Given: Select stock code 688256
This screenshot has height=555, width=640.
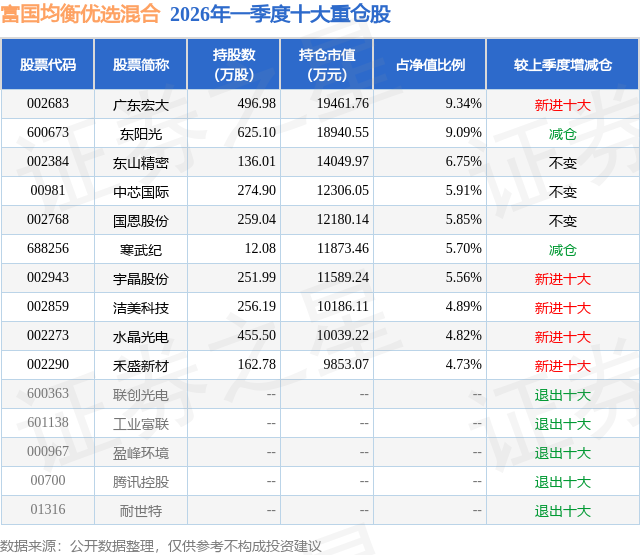Looking at the screenshot, I should point(48,249).
